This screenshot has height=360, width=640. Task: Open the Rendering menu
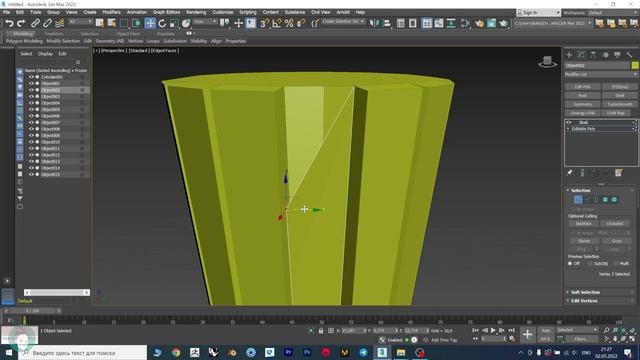click(196, 12)
